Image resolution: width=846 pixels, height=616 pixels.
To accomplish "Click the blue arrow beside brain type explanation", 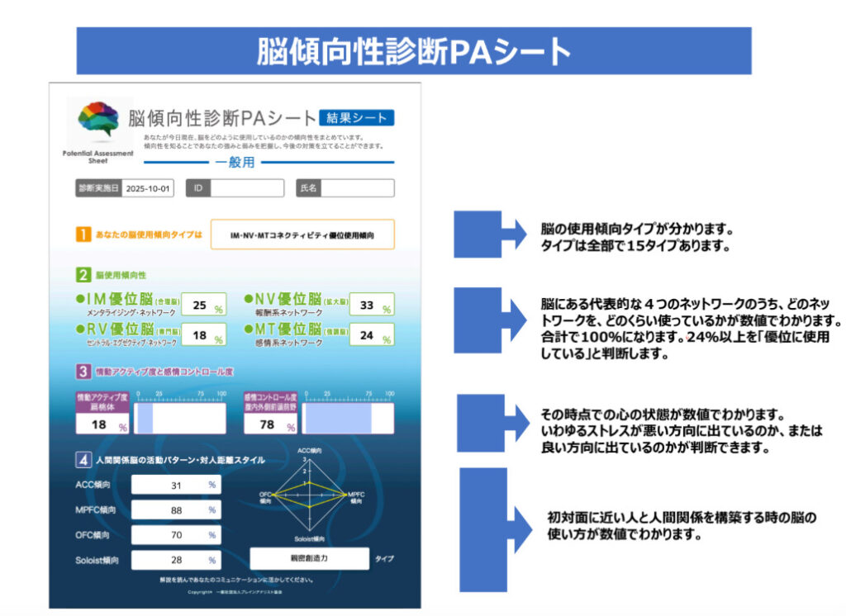I will click(x=488, y=235).
